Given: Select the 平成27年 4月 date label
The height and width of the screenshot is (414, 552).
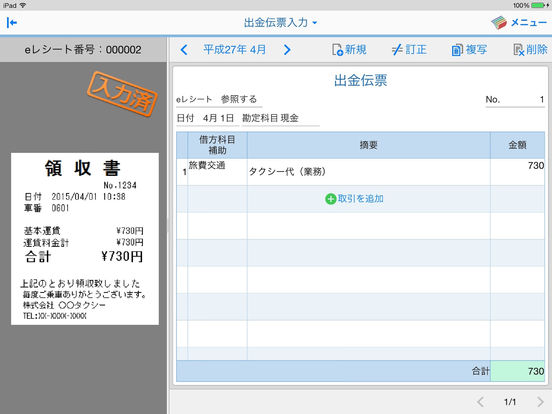Looking at the screenshot, I should click(x=234, y=50).
